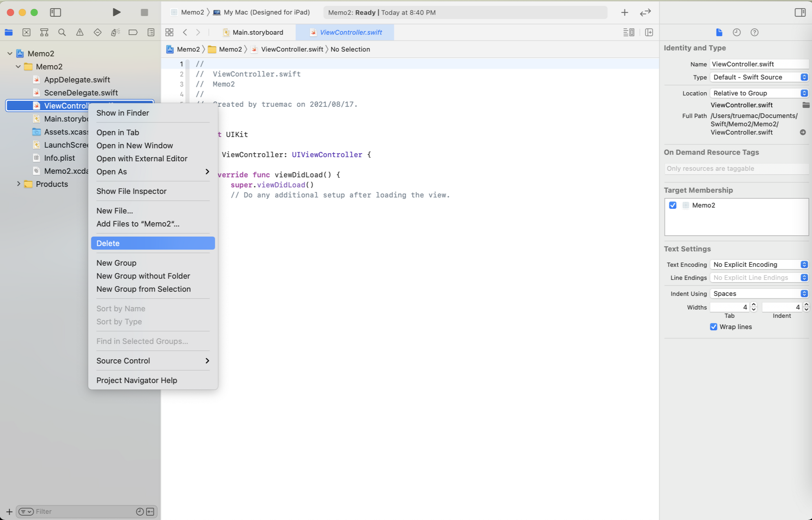Click the Filter field in navigator
Image resolution: width=812 pixels, height=520 pixels.
point(82,511)
